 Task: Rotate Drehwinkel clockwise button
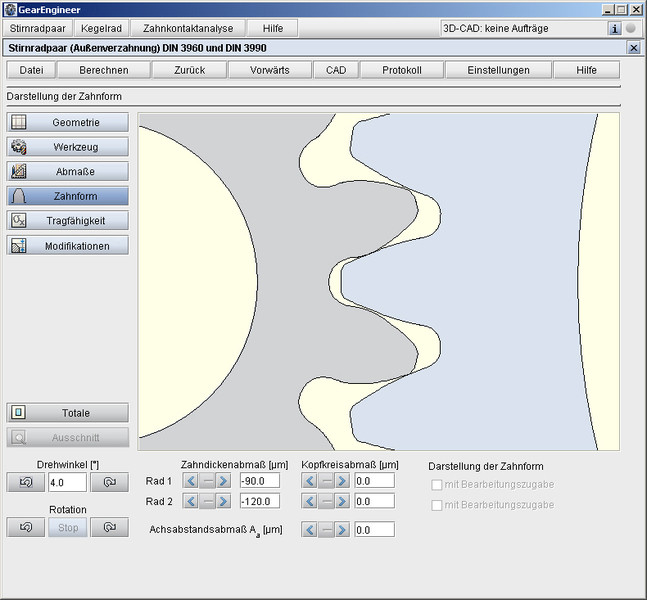tap(110, 482)
